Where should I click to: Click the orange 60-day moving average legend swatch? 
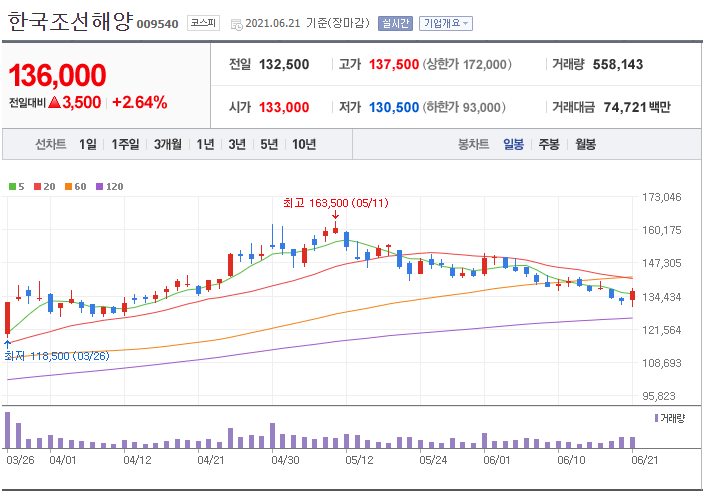(x=69, y=187)
